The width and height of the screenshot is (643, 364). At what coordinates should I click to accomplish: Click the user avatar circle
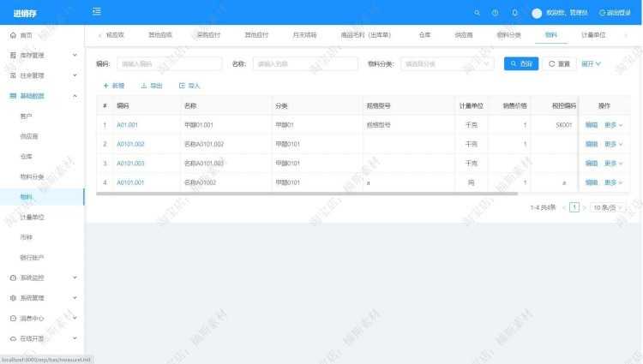click(537, 14)
